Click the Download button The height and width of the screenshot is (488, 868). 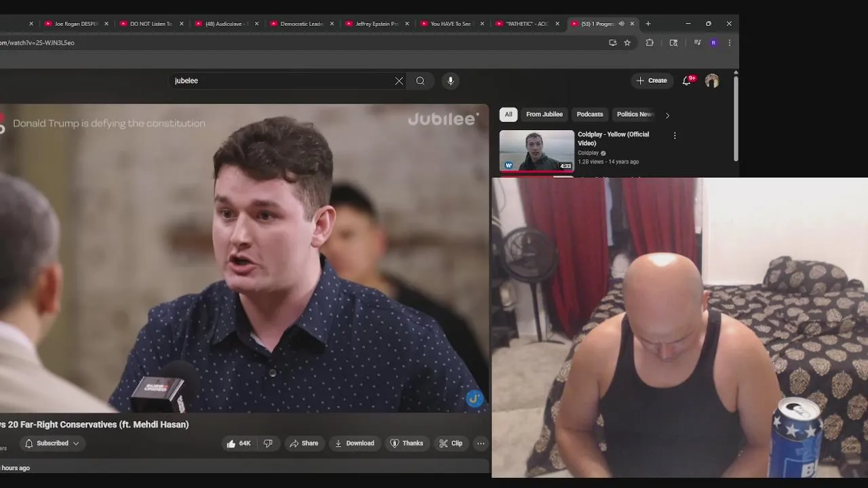[x=355, y=443]
